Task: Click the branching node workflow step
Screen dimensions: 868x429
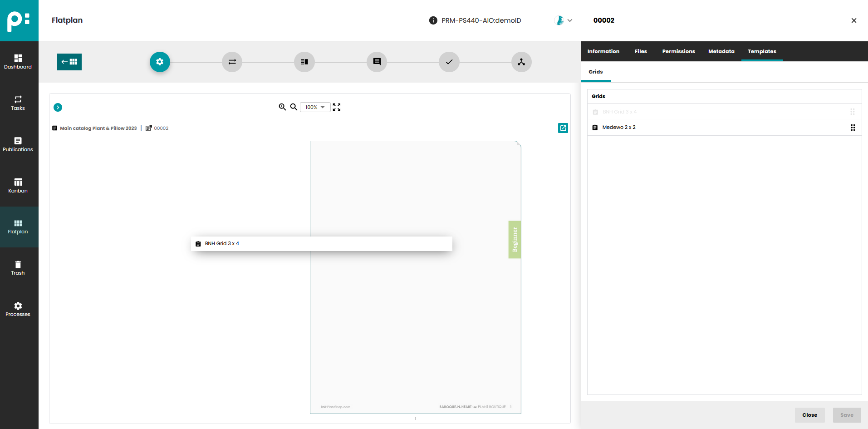Action: tap(521, 62)
